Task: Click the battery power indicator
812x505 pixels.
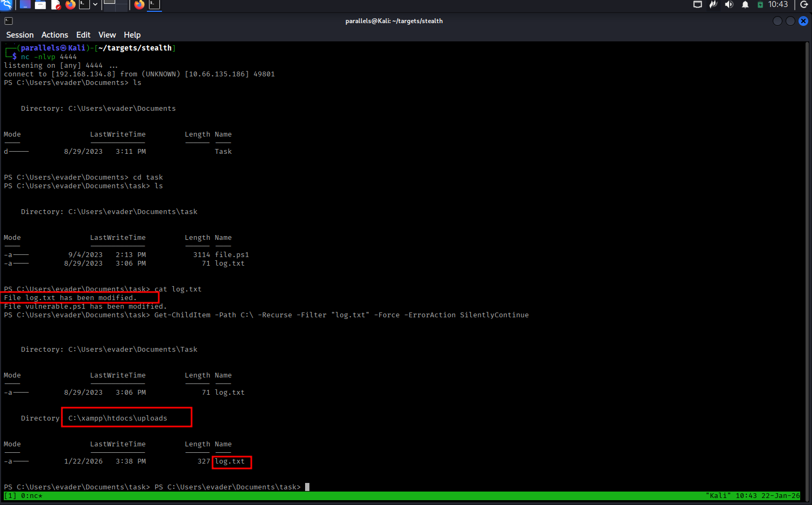Action: (x=760, y=5)
